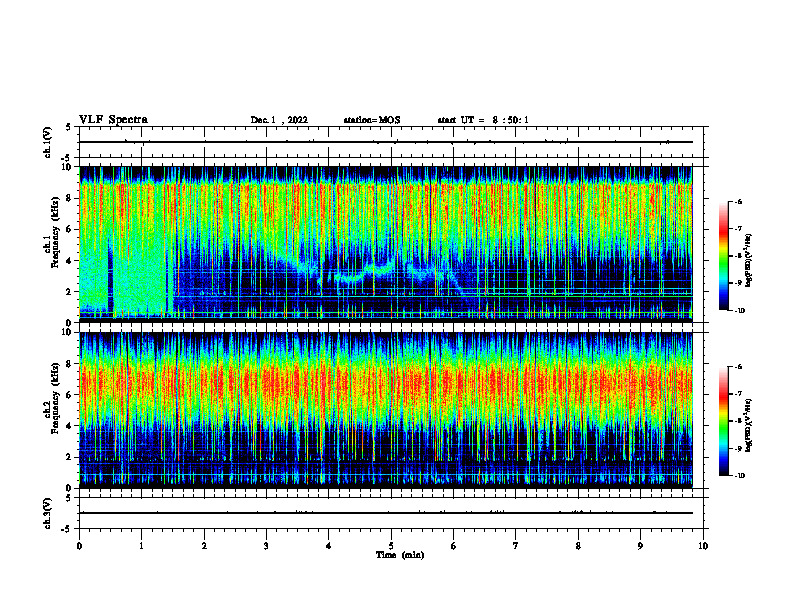This screenshot has height=612, width=792.
Task: Click the time axis tick label "5"
Action: [391, 546]
